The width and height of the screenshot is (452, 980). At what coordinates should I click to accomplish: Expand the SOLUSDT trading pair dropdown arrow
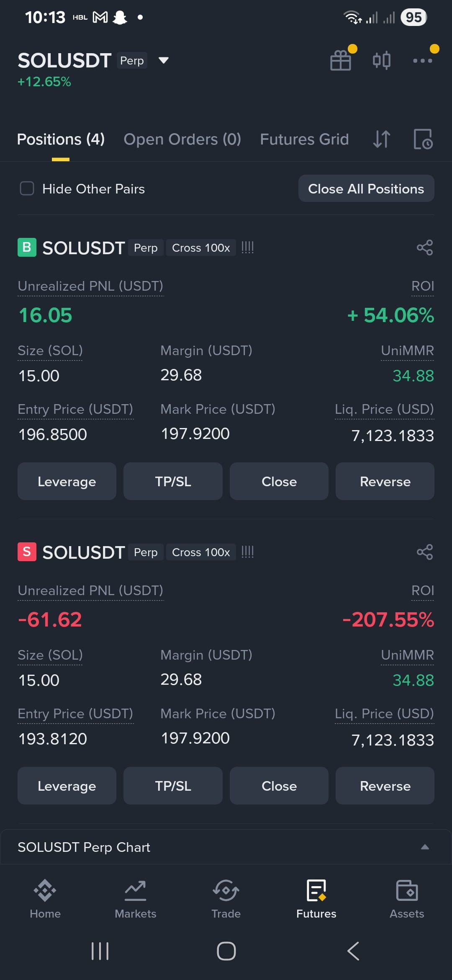click(x=164, y=60)
